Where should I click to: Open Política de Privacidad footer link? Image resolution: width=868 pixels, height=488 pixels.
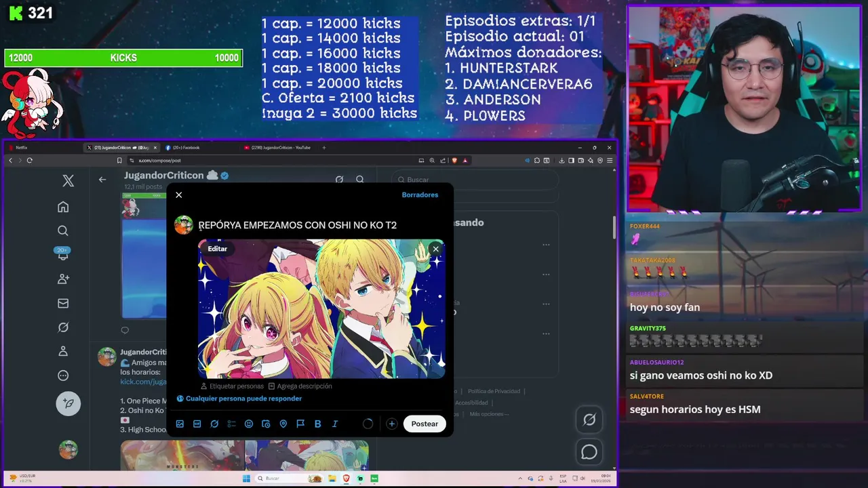coord(494,391)
